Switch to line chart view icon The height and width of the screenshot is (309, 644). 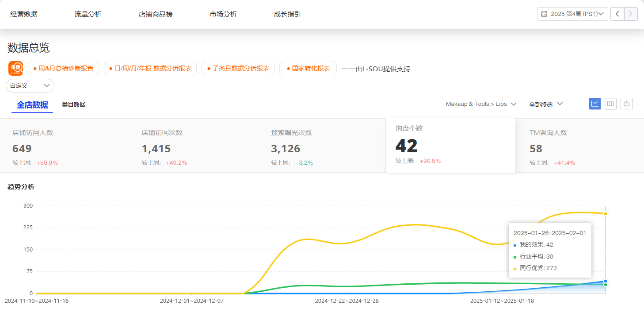coord(595,104)
